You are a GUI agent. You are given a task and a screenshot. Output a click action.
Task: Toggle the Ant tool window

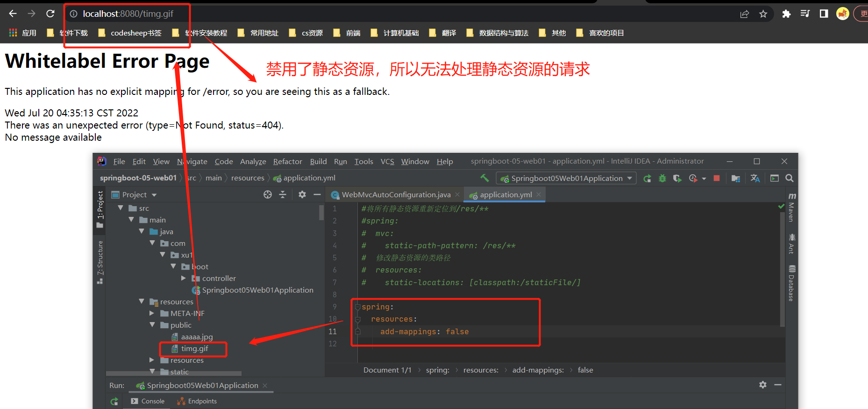point(791,244)
